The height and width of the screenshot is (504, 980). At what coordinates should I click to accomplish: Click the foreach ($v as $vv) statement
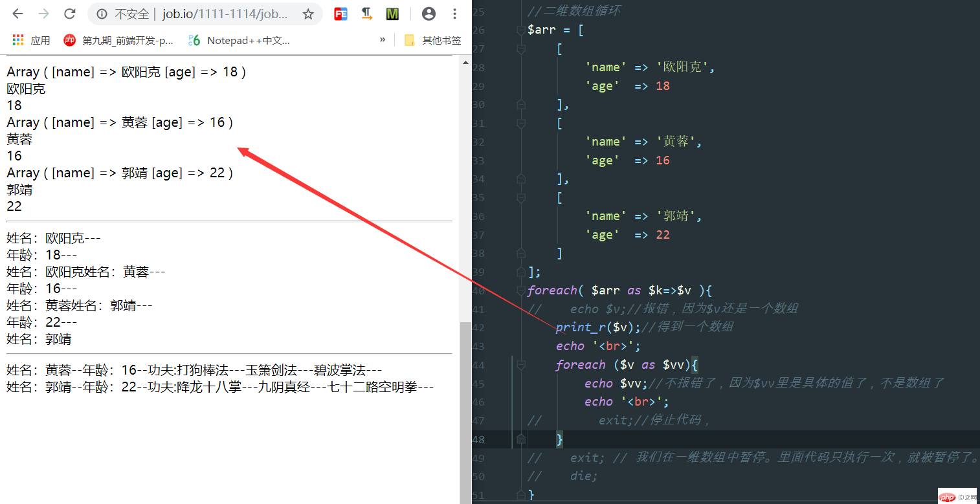(x=626, y=365)
